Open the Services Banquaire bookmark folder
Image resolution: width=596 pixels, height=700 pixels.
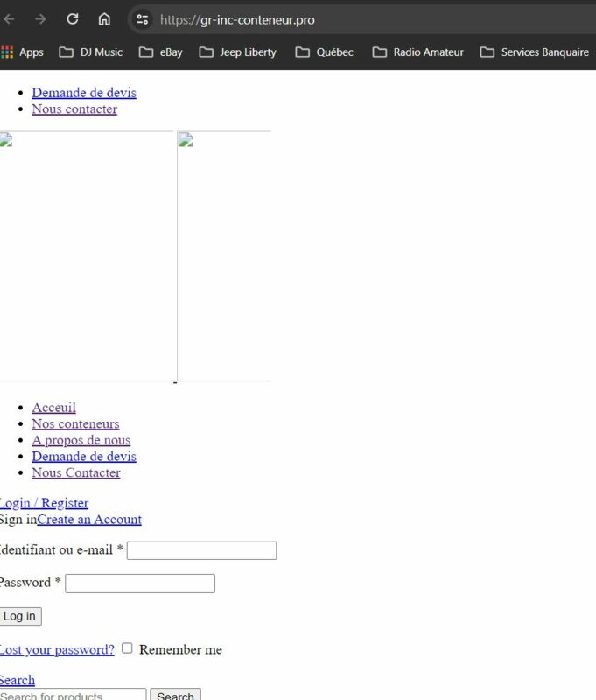point(535,52)
